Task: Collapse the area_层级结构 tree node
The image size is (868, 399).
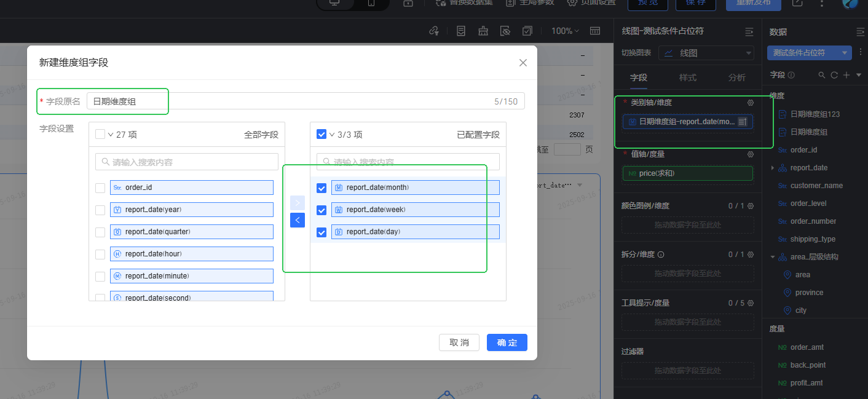Action: click(x=772, y=257)
